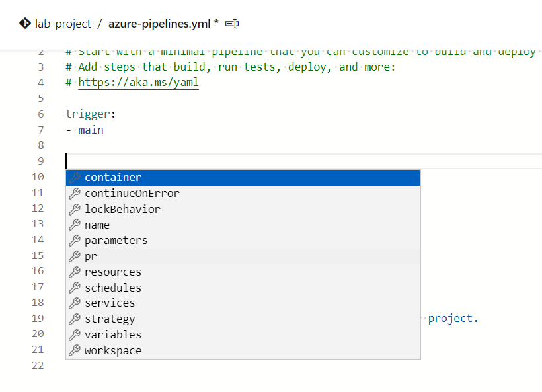Click the main branch text on line 7
Image resolution: width=542 pixels, height=392 pixels.
pyautogui.click(x=91, y=130)
